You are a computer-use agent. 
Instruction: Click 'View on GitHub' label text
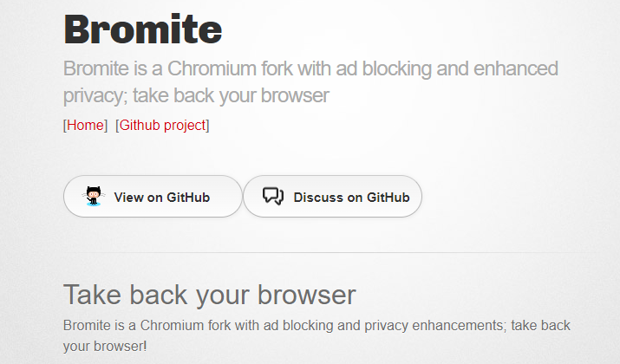coord(162,198)
